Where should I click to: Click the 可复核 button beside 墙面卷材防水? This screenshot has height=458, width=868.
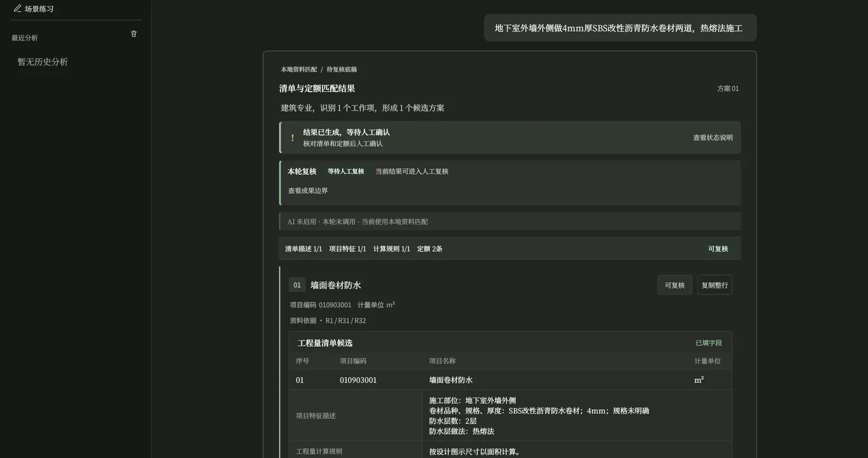tap(675, 285)
